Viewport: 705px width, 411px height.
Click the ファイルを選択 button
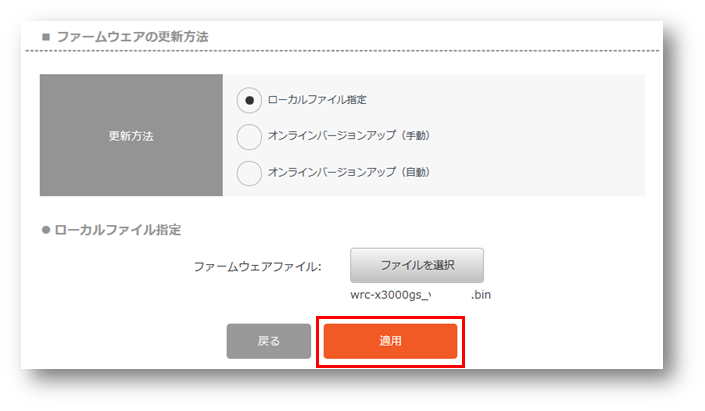(x=417, y=265)
